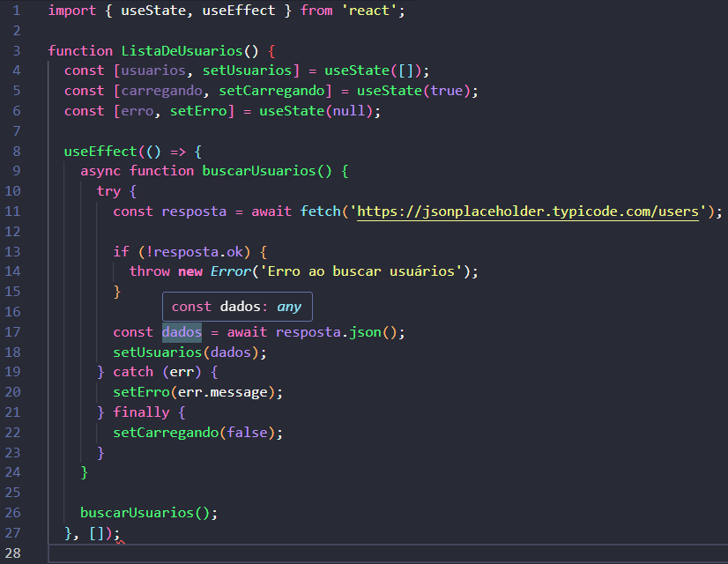
Task: Click '!resposta.ok' condition on line 13
Action: tap(194, 252)
